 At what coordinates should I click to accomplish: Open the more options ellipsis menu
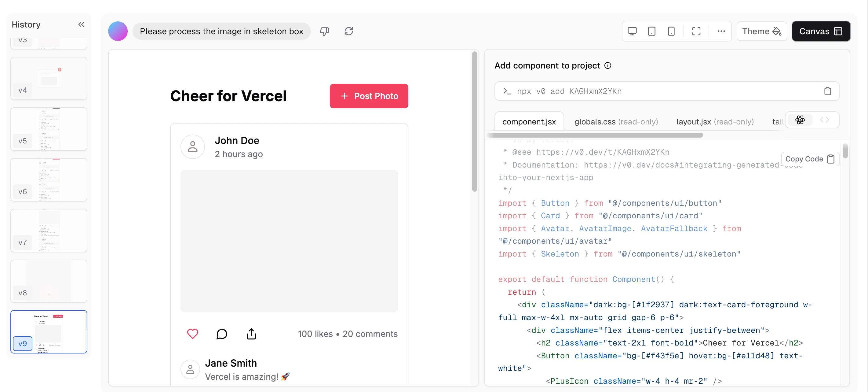tap(721, 31)
